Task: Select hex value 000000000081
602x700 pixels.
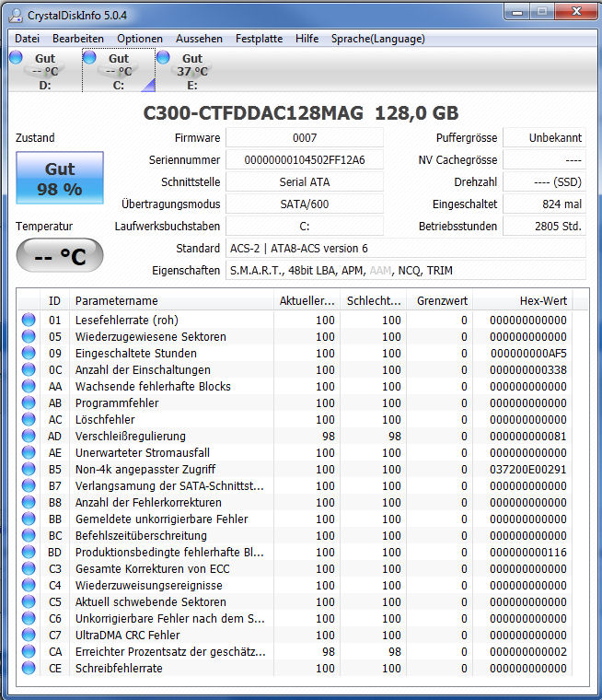Action: (x=528, y=437)
